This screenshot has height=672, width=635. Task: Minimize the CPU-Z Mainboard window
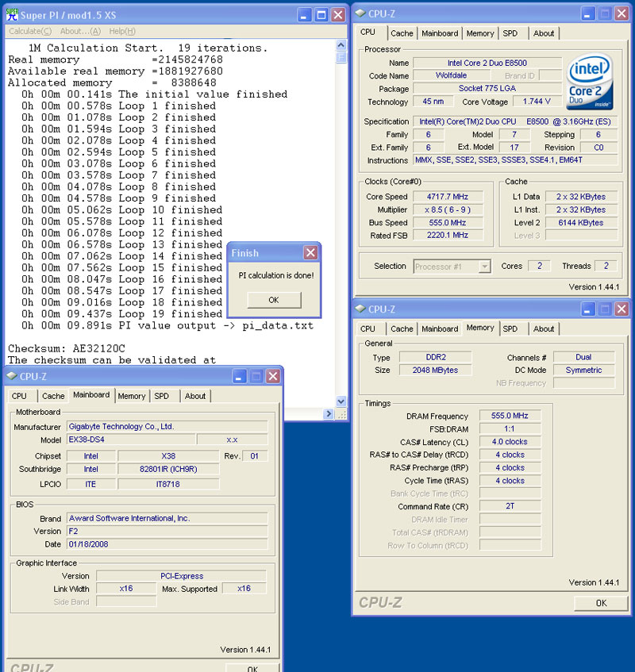tap(239, 376)
